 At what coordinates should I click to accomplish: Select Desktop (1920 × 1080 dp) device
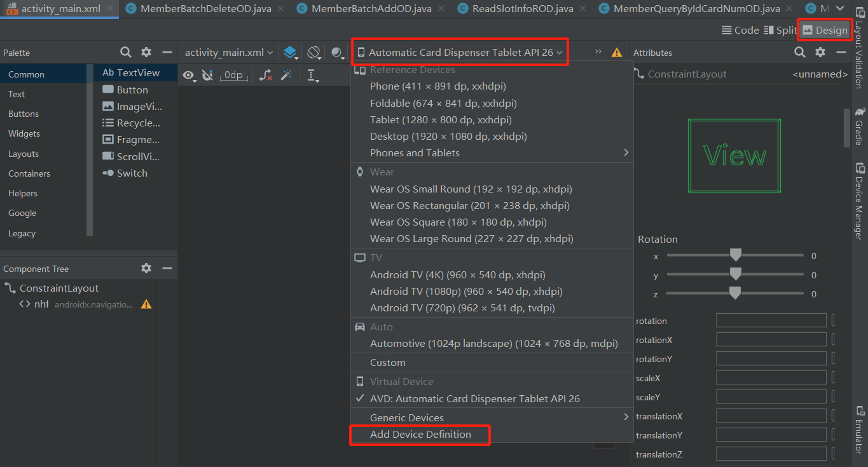[492, 136]
